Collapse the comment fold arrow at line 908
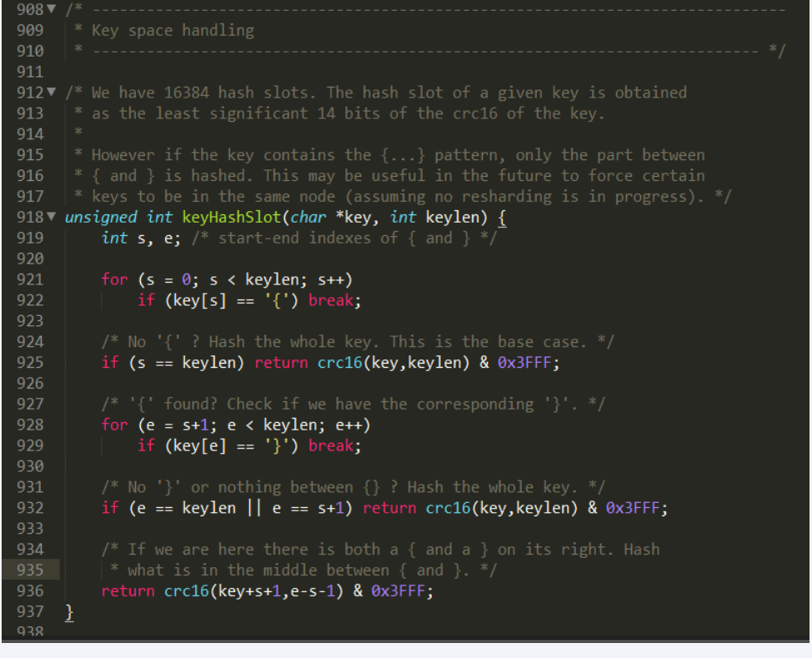 (54, 10)
